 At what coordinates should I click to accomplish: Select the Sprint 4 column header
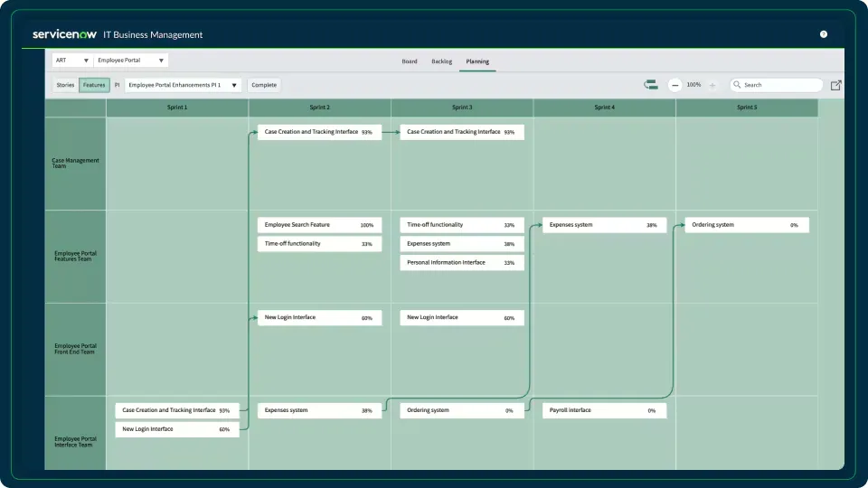click(605, 108)
